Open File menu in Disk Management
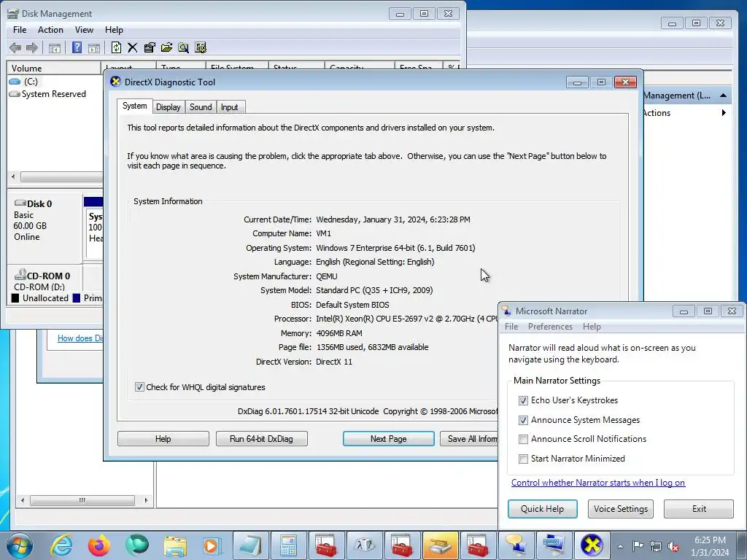Screen dimensions: 747x560 tap(20, 29)
